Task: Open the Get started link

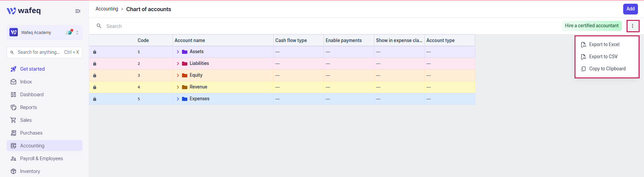Action: coord(44,69)
